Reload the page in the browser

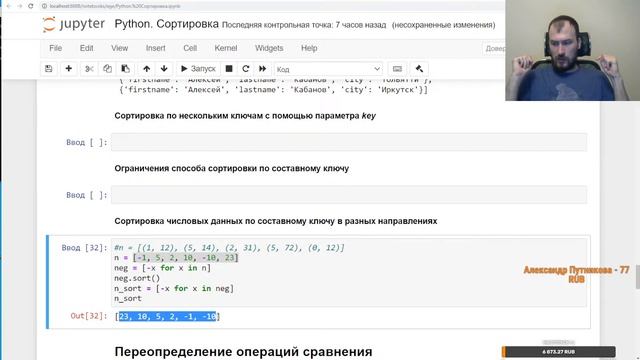(x=31, y=6)
